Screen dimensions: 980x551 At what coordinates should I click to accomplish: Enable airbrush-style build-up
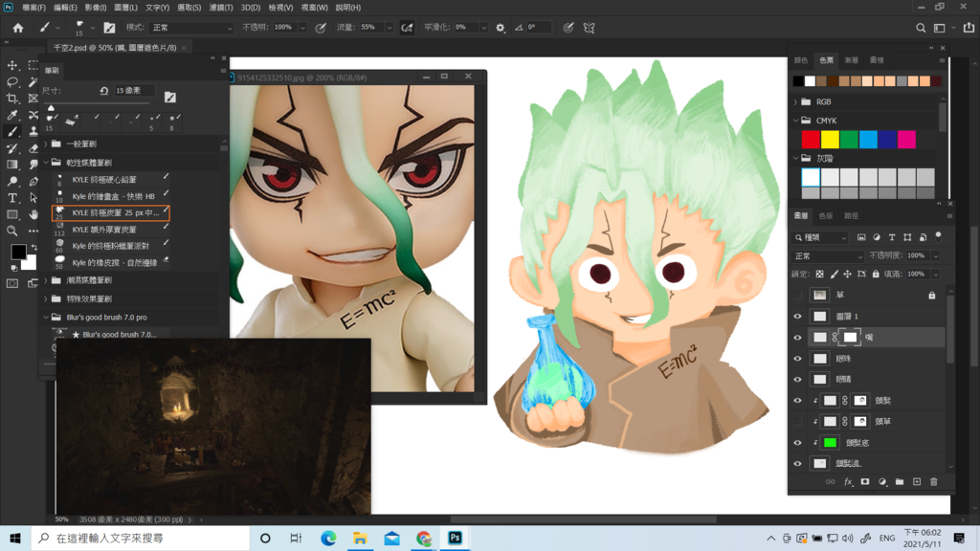(407, 28)
